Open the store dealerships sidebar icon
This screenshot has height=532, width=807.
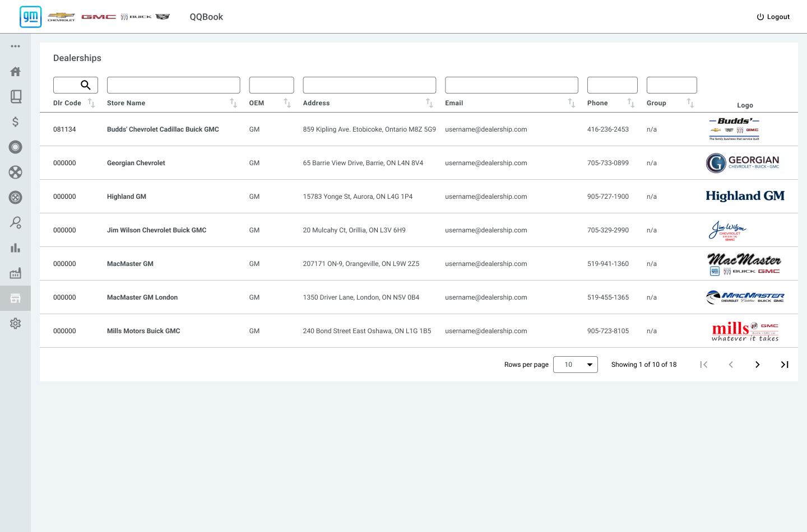tap(15, 298)
